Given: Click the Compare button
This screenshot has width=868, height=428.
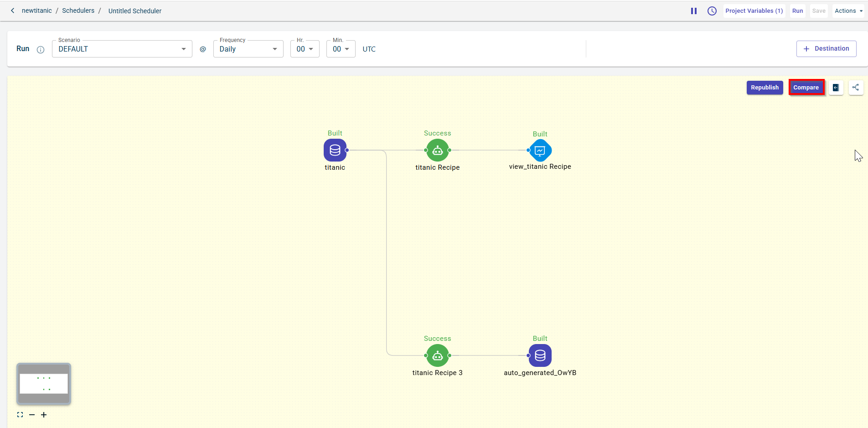Looking at the screenshot, I should point(806,88).
